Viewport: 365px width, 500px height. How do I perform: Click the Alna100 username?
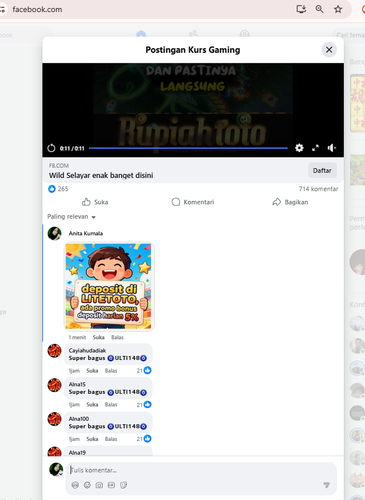[79, 419]
